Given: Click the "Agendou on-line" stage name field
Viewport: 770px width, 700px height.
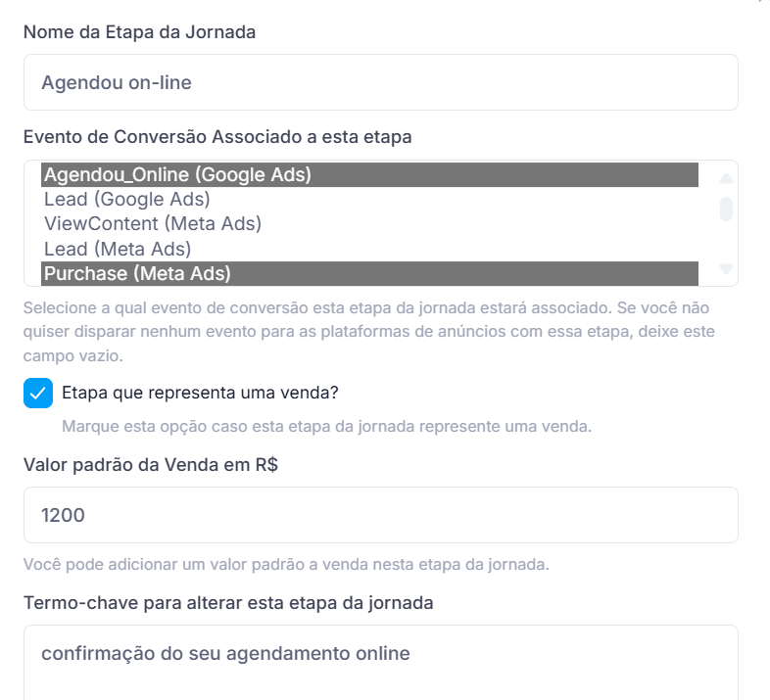Looking at the screenshot, I should [x=380, y=82].
